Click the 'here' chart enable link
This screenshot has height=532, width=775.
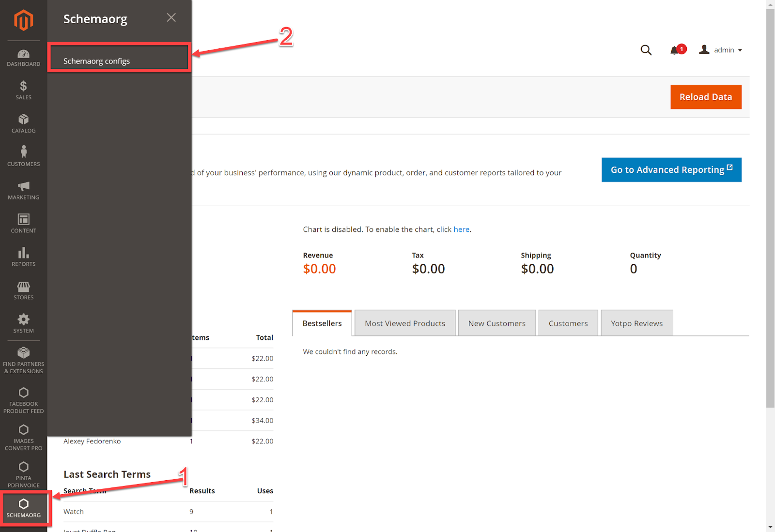click(461, 229)
